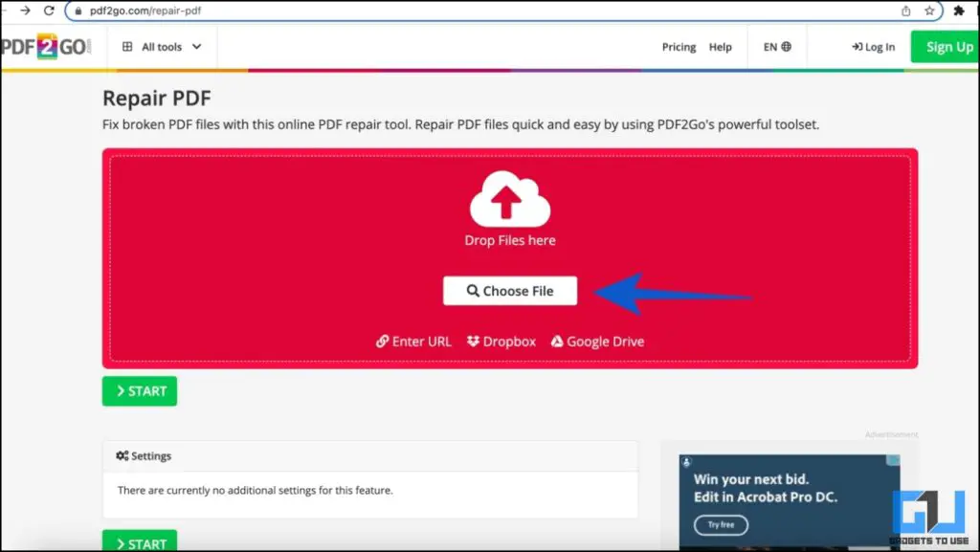Click the padlock site info icon
The width and height of the screenshot is (980, 552).
tap(78, 11)
